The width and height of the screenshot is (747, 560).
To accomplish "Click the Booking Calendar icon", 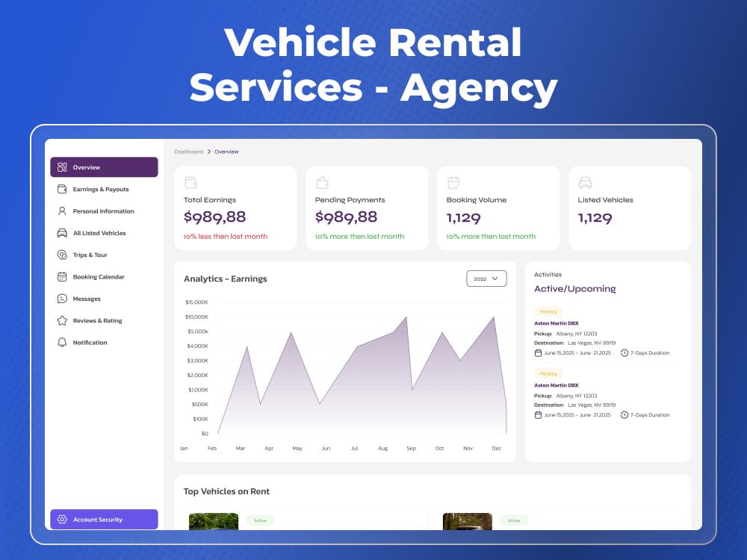I will 62,277.
